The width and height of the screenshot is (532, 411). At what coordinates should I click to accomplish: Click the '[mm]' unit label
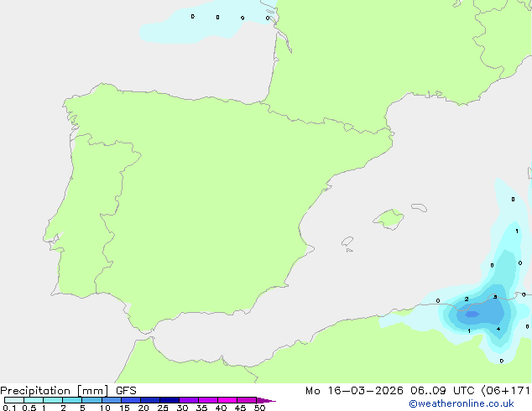[92, 391]
